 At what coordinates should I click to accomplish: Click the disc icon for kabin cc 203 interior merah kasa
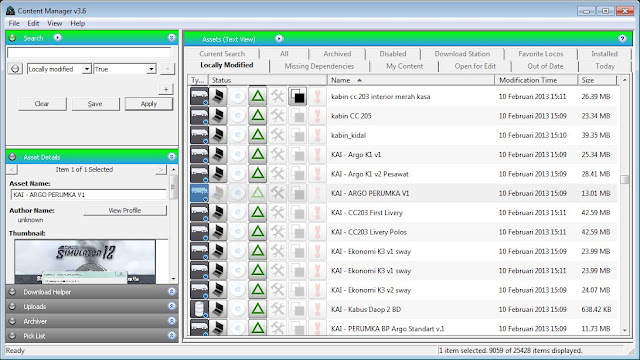pos(238,97)
